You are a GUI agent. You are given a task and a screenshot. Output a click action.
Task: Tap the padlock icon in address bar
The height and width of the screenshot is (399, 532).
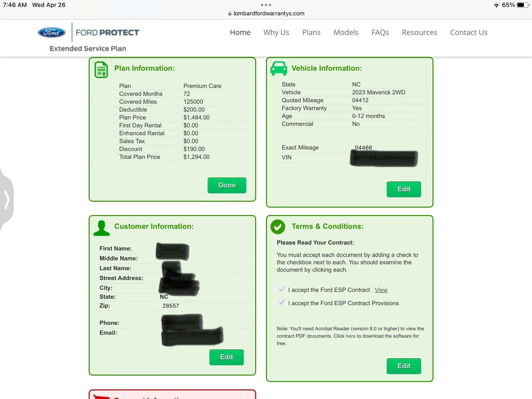click(230, 13)
